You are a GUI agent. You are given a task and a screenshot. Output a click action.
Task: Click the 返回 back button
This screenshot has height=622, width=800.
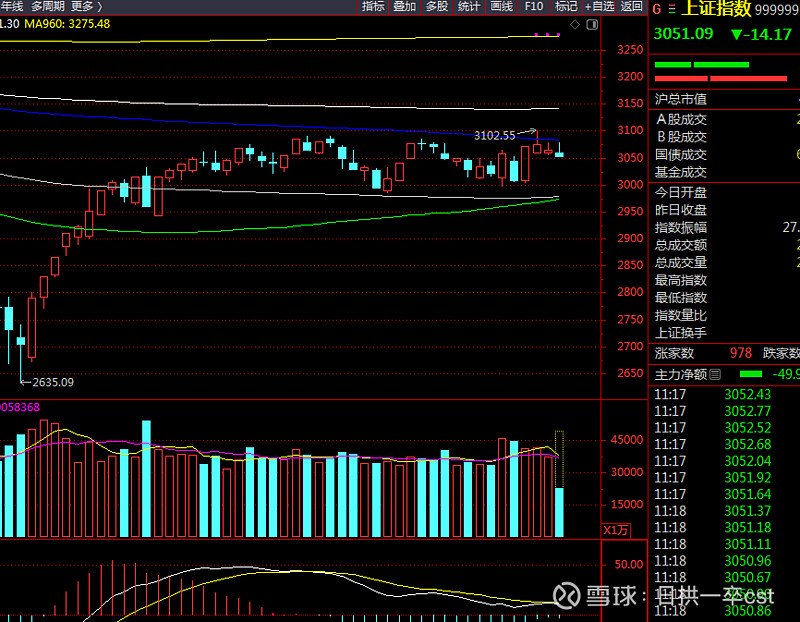pyautogui.click(x=632, y=6)
